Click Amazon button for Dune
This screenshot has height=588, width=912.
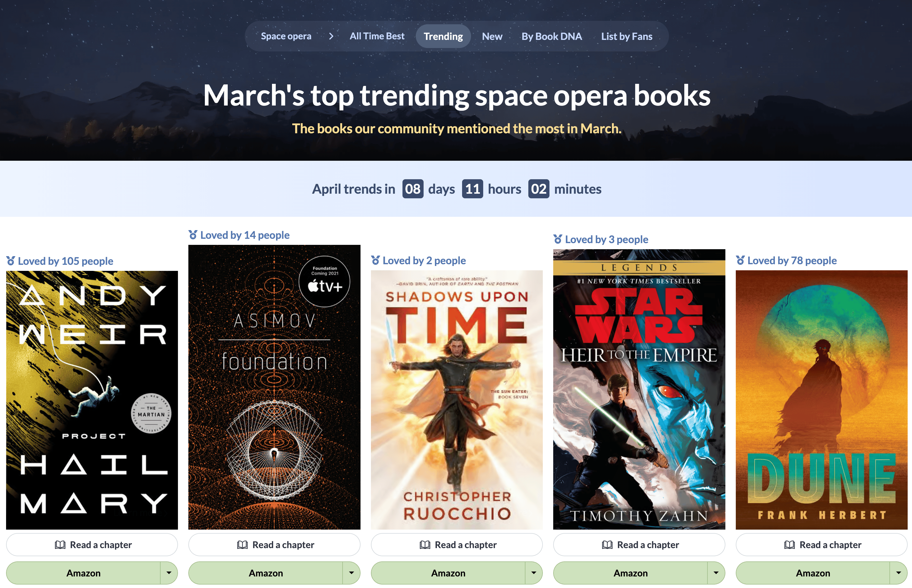813,573
